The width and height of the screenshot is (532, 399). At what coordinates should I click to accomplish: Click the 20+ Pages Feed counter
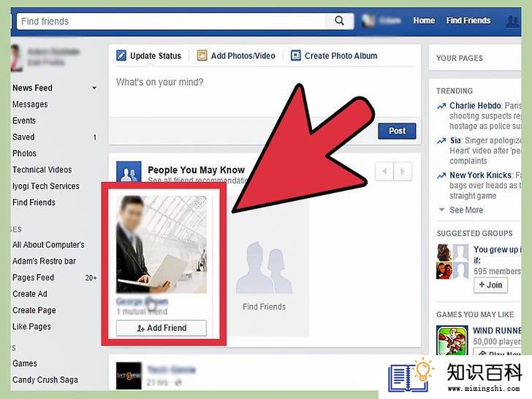(x=91, y=278)
